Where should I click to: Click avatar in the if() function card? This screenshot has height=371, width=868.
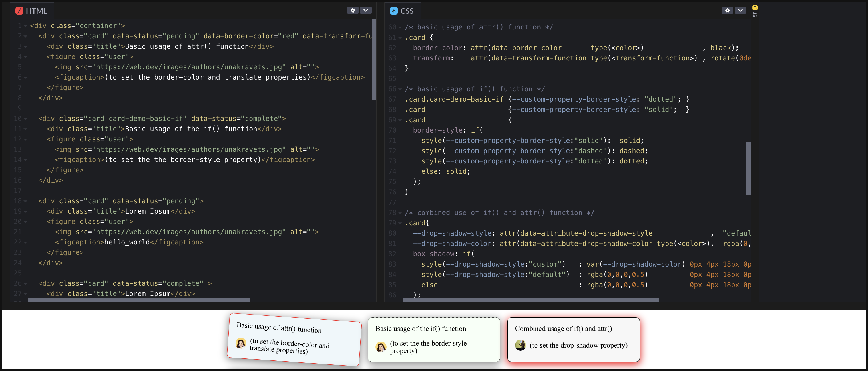coord(381,346)
